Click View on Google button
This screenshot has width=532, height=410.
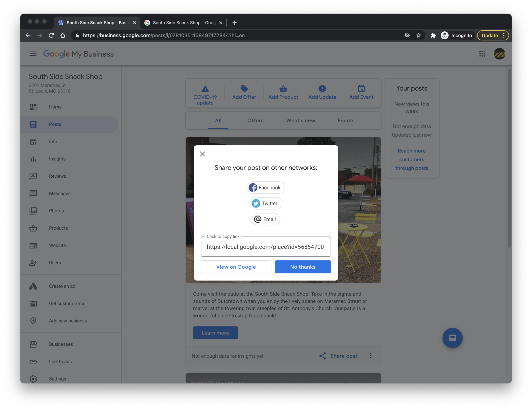[236, 267]
